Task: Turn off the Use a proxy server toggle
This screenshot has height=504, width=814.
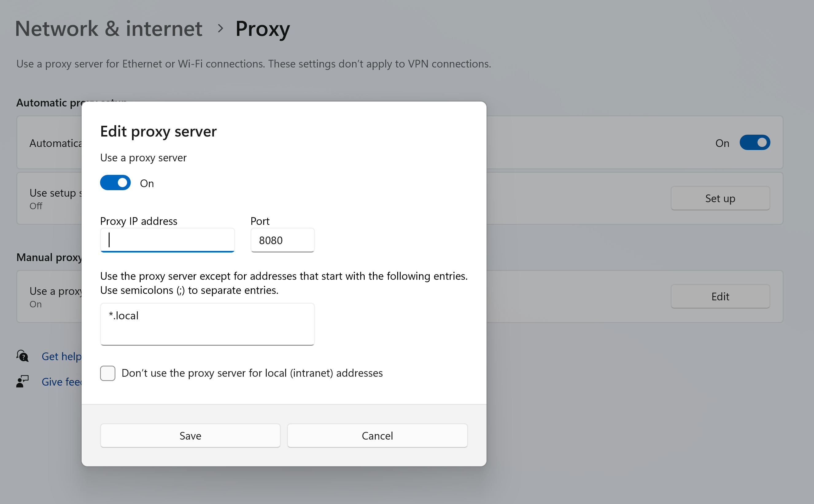Action: pyautogui.click(x=115, y=183)
